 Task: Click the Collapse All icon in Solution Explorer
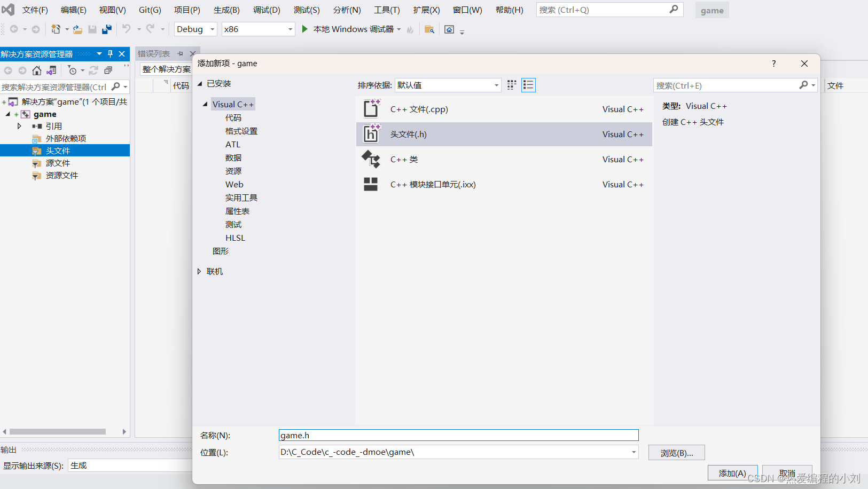click(108, 70)
